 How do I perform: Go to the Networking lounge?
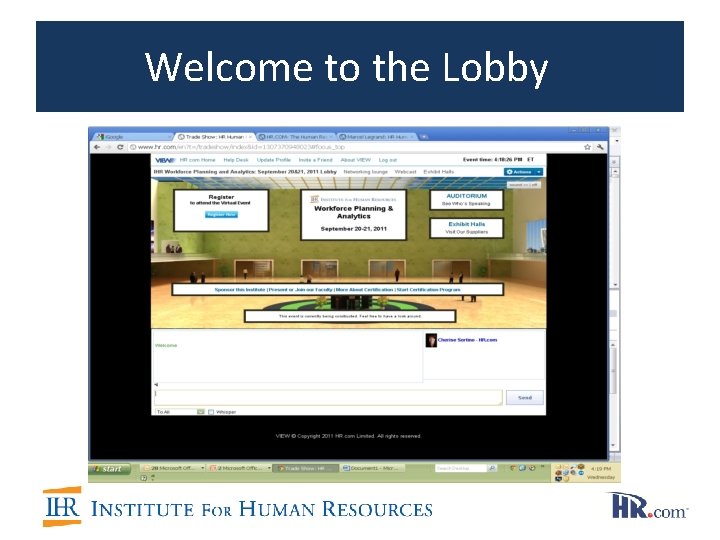366,172
